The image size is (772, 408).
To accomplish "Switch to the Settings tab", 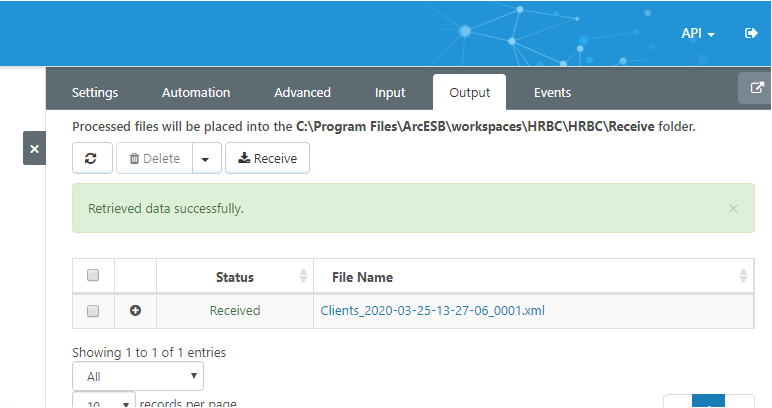I will tap(95, 93).
